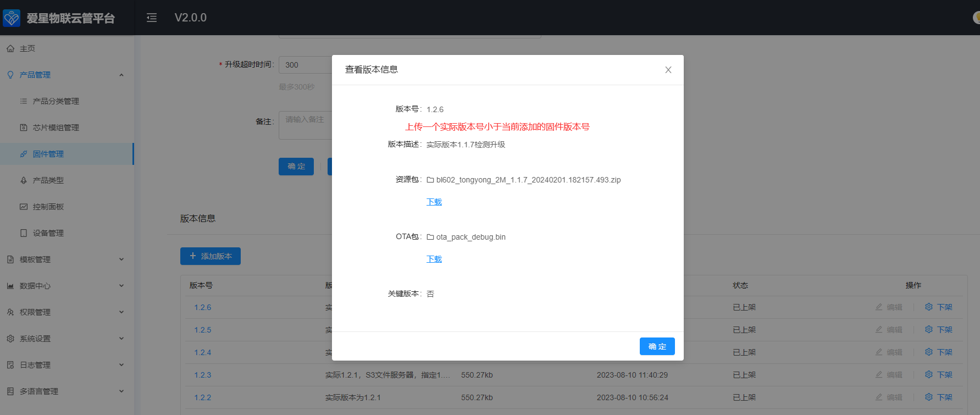Click the gear icon for 下架 in row 1.2.5
The image size is (980, 415).
click(929, 330)
